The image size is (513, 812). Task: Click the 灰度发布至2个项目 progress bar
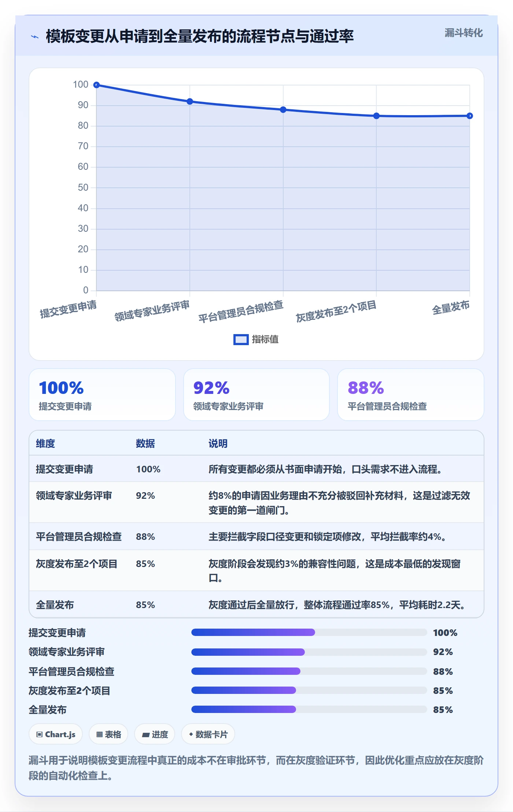click(x=309, y=690)
